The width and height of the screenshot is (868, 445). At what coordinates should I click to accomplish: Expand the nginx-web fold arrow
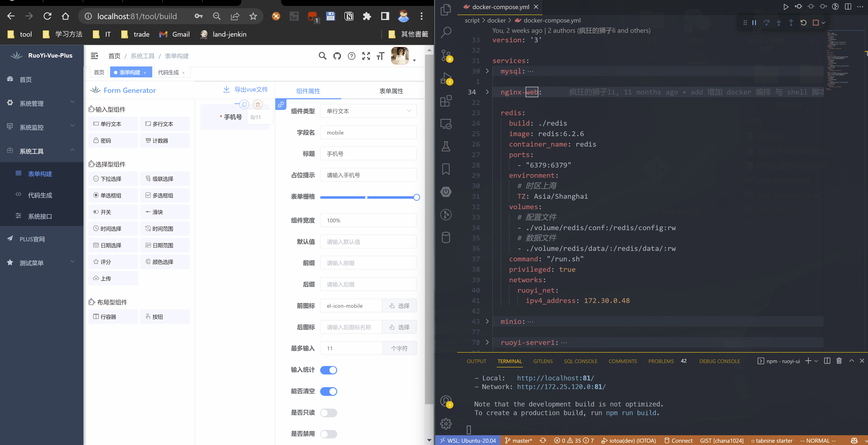click(x=487, y=92)
